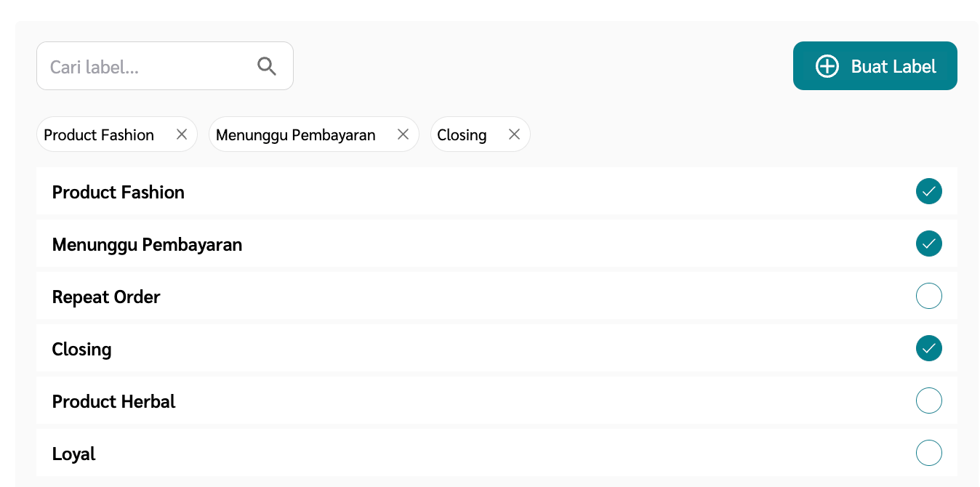The image size is (980, 487).
Task: Remove the Menunggu Pembayaran filter chip
Action: coord(403,134)
